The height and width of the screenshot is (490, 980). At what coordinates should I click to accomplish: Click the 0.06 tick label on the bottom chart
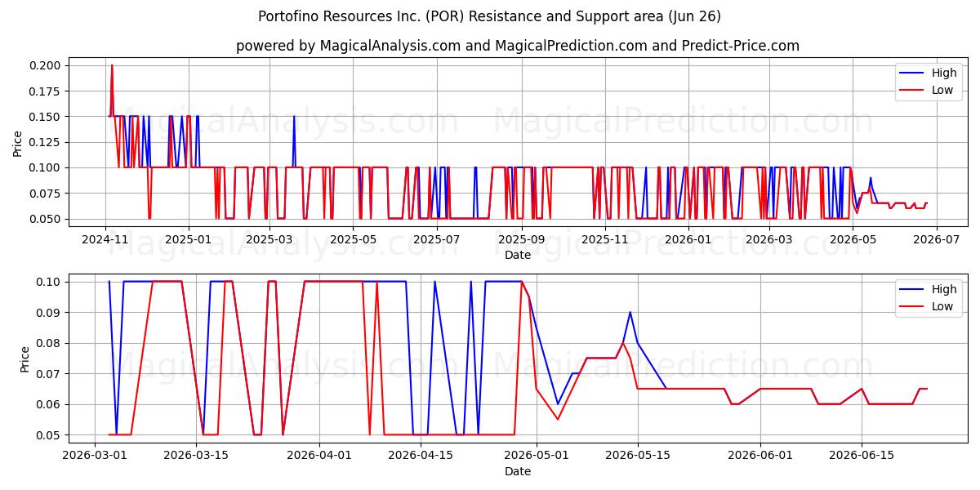pyautogui.click(x=50, y=404)
